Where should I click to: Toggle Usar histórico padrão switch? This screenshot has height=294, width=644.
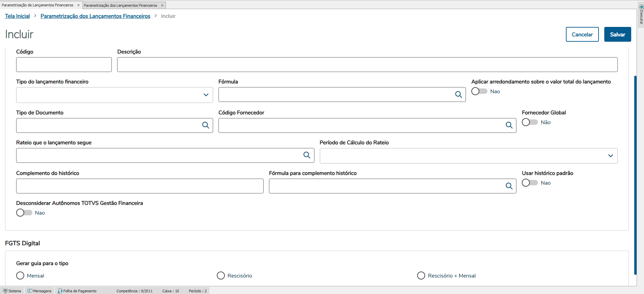click(530, 183)
